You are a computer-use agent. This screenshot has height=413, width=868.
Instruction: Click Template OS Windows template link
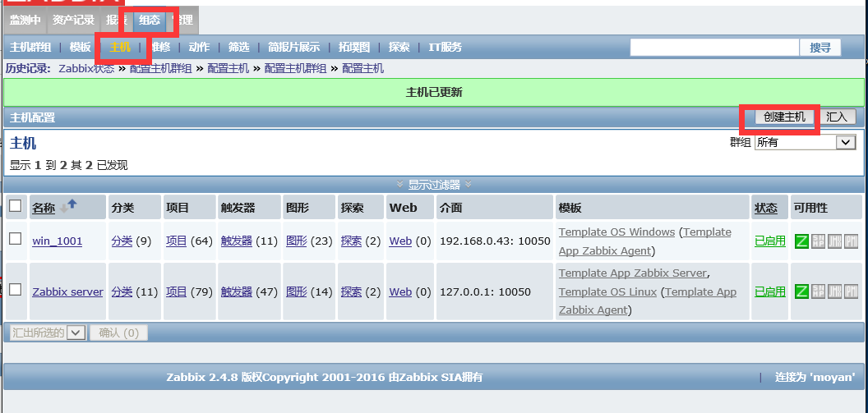pyautogui.click(x=616, y=232)
